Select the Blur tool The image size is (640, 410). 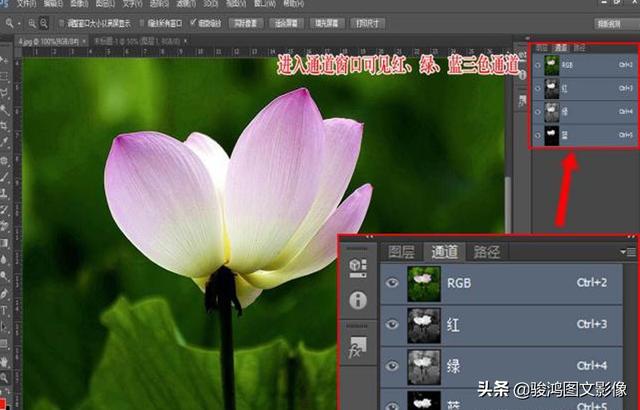[x=4, y=260]
